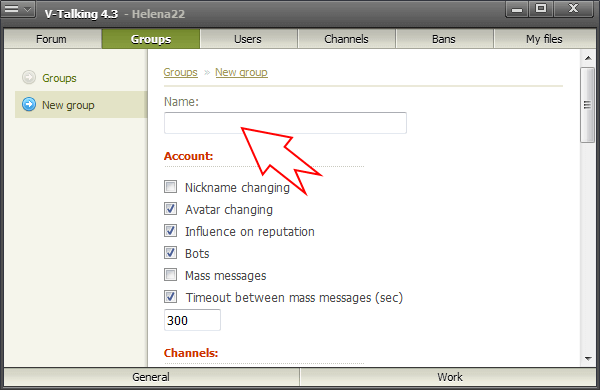The image size is (600, 390).
Task: Enable Mass messages checkbox
Action: point(171,275)
